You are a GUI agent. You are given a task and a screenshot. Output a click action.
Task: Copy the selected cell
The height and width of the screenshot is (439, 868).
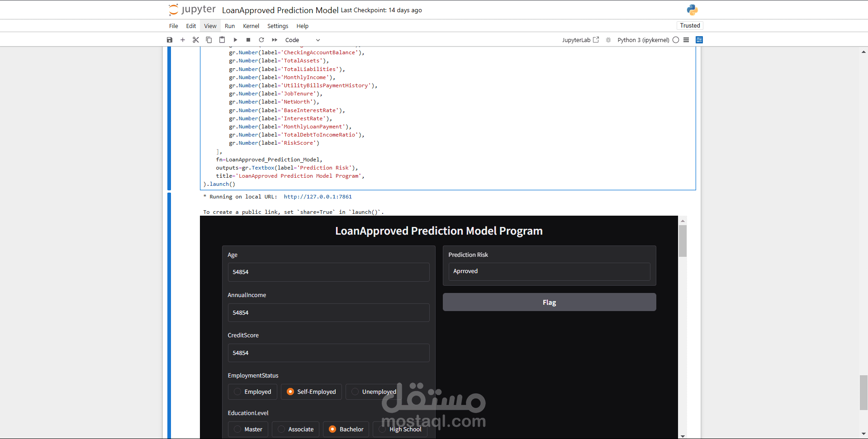click(209, 40)
